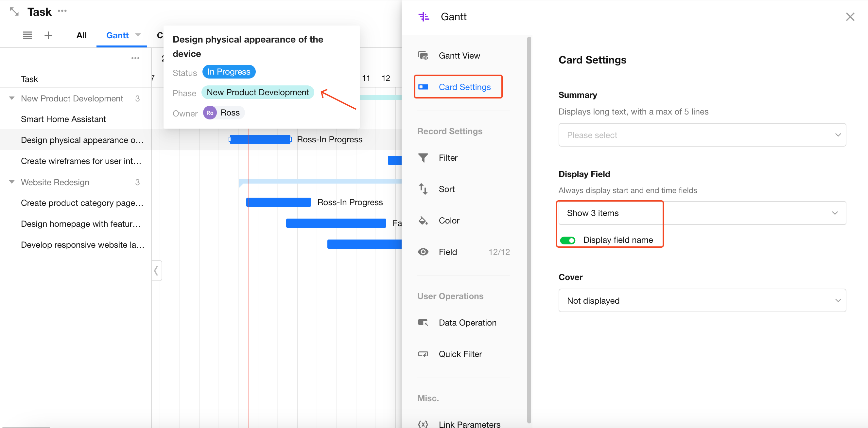Select the Design physical appearance task row
Image resolution: width=868 pixels, height=428 pixels.
(76, 140)
